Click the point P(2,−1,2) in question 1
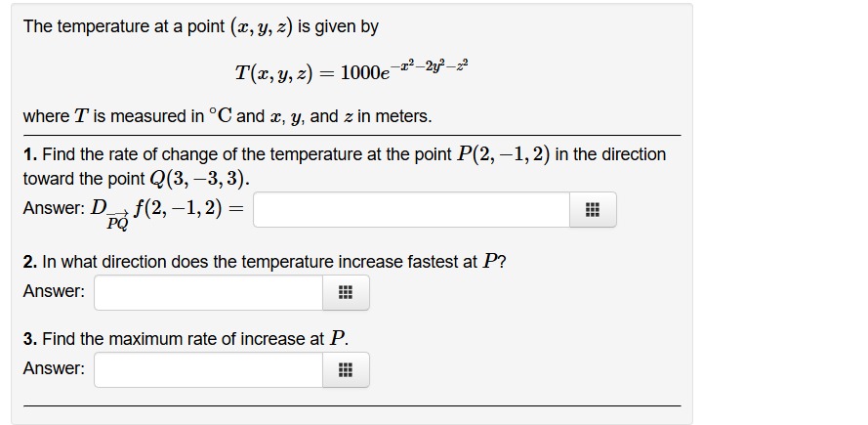Screen dimensions: 868x425 click(x=503, y=154)
